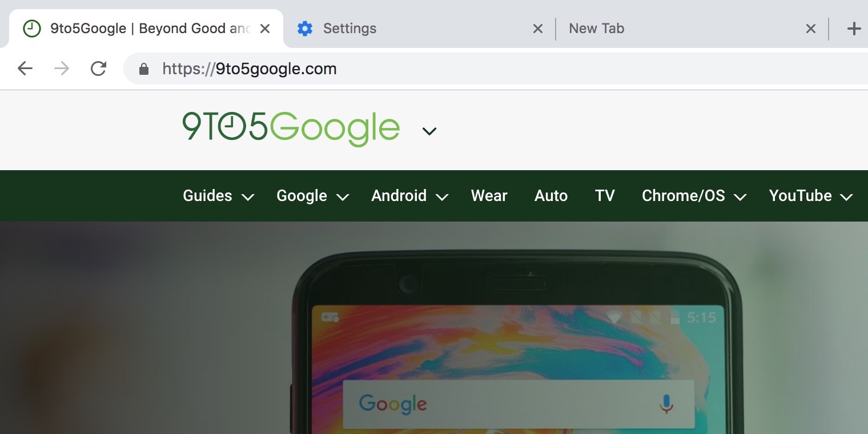Click the reload page icon
The image size is (868, 434).
coord(98,69)
